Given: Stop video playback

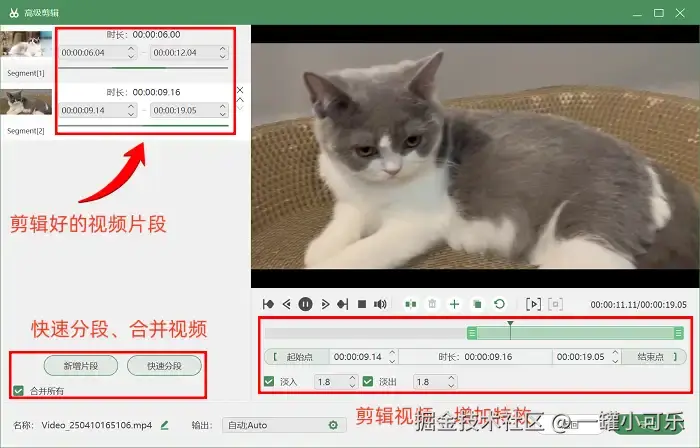Looking at the screenshot, I should click(362, 304).
